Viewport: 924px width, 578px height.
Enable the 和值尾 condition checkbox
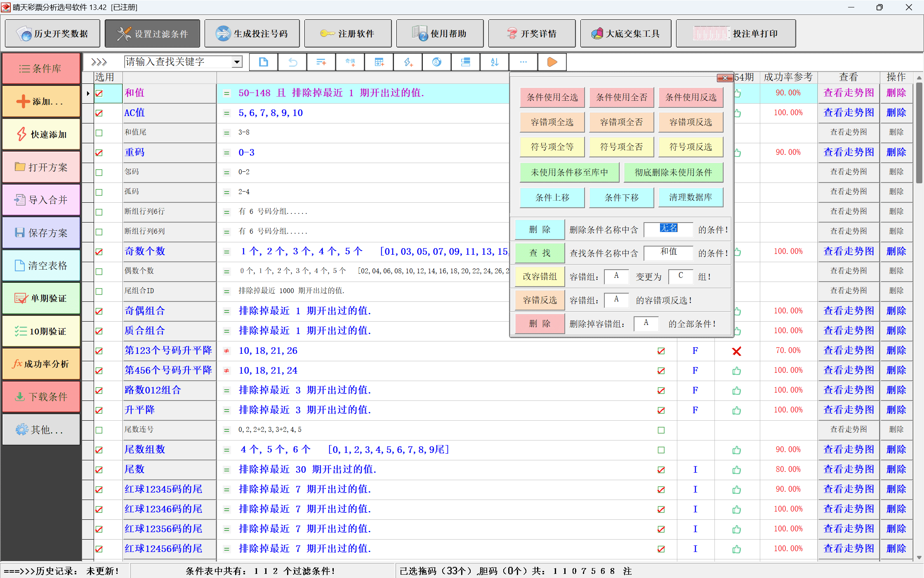[99, 133]
